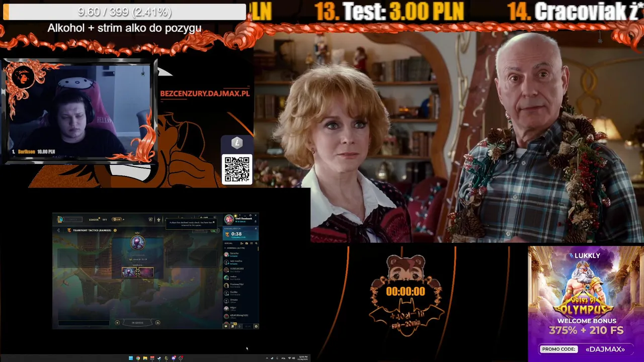Click the donation goal progress bar
This screenshot has width=644, height=362.
coord(125,12)
